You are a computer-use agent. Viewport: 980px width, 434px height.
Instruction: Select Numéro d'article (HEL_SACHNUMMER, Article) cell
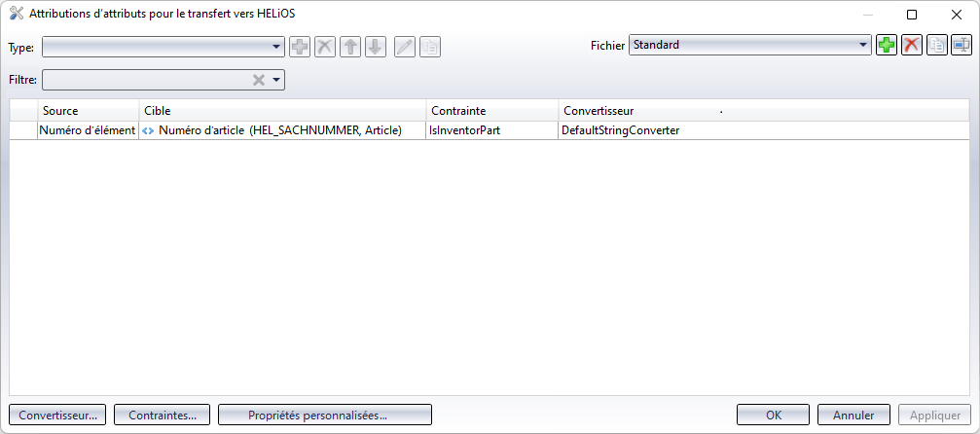(x=282, y=130)
